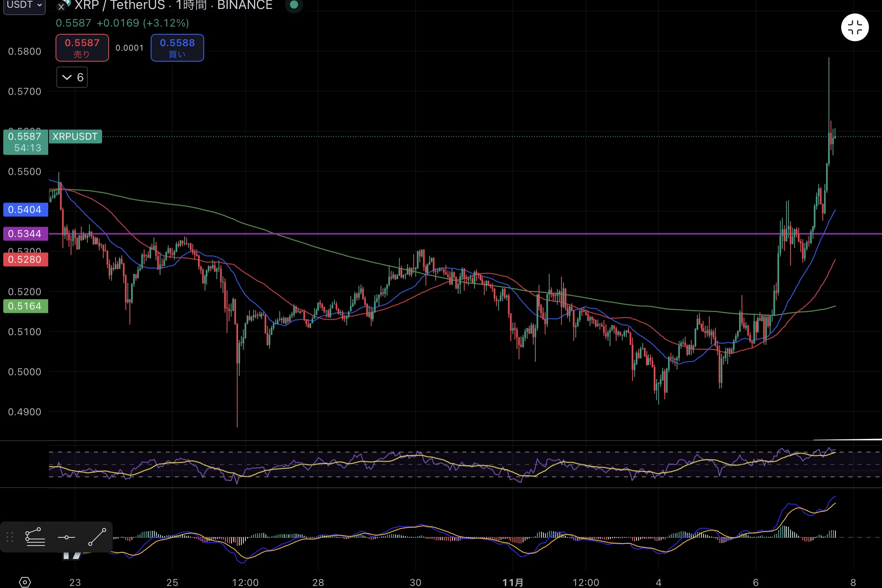Exit fullscreen with the collapse arrows button
882x588 pixels.
pyautogui.click(x=855, y=28)
